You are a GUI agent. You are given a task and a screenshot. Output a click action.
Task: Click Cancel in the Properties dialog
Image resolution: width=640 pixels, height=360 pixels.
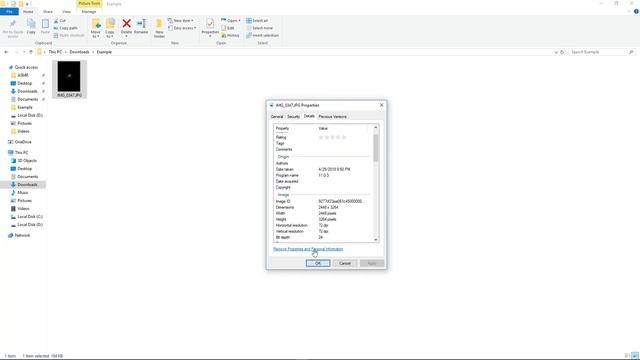(x=345, y=263)
